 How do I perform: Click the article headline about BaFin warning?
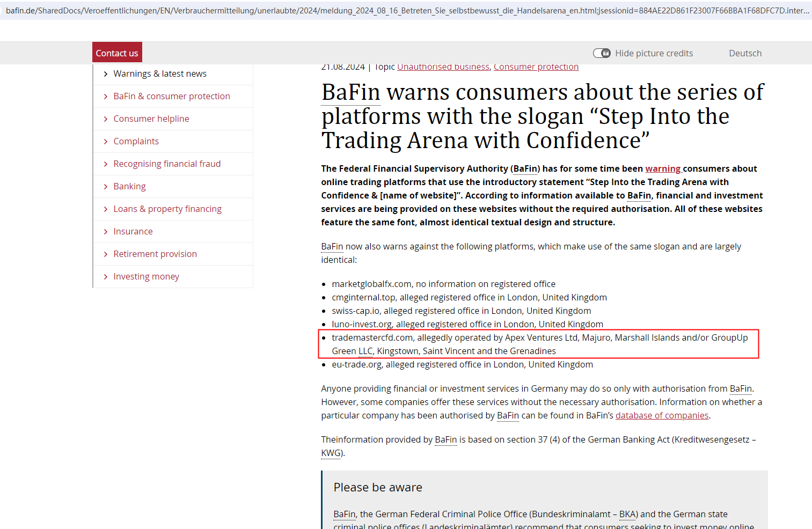click(543, 116)
